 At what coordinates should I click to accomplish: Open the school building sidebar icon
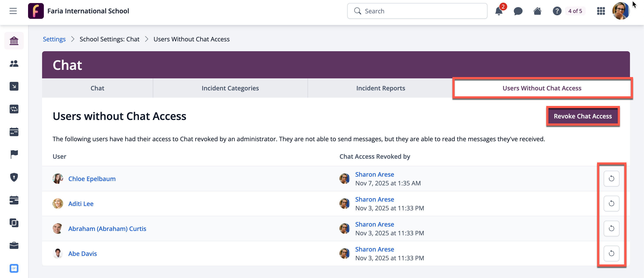pos(14,41)
